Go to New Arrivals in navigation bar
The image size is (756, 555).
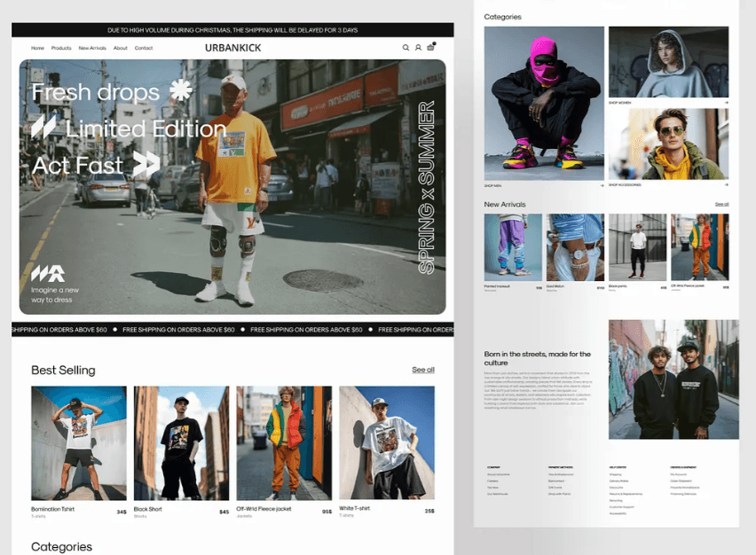click(92, 48)
